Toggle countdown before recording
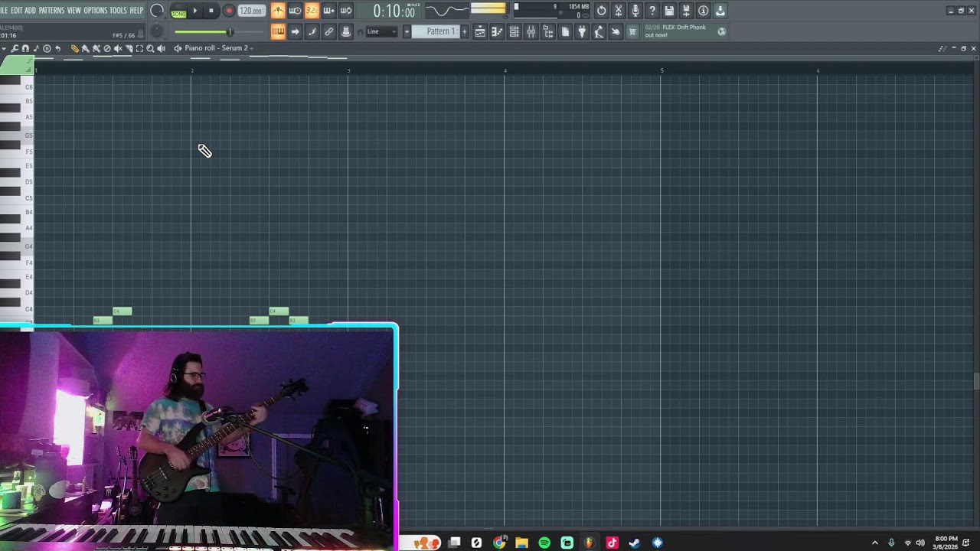This screenshot has height=551, width=980. click(312, 11)
